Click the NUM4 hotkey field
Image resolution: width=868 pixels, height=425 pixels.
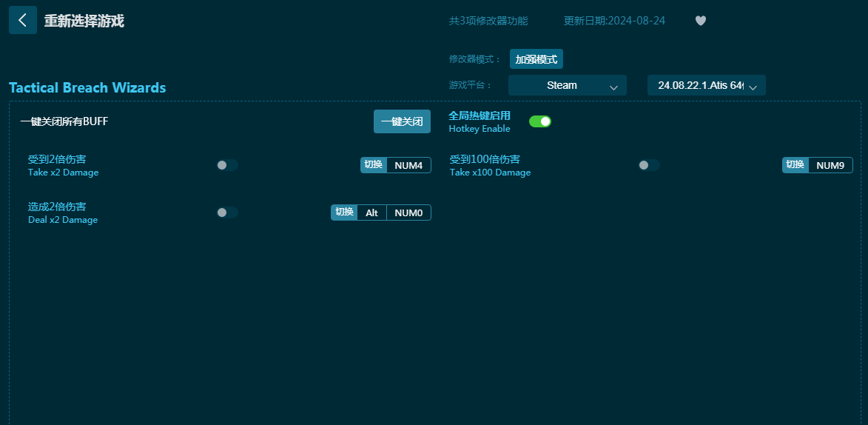click(x=408, y=165)
